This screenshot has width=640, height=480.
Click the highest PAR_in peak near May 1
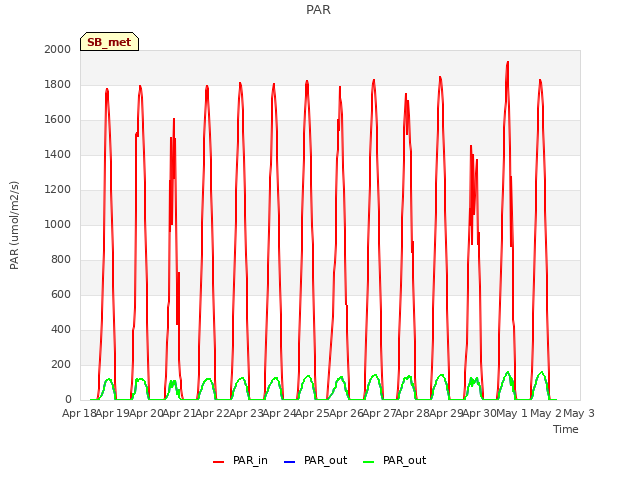[x=508, y=62]
